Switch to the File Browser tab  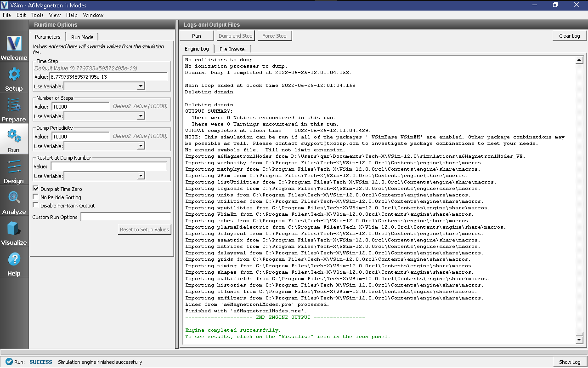click(233, 49)
